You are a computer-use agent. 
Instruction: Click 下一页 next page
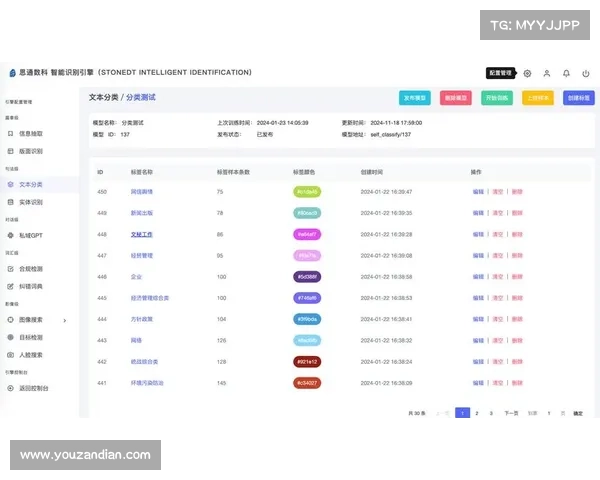click(x=511, y=413)
